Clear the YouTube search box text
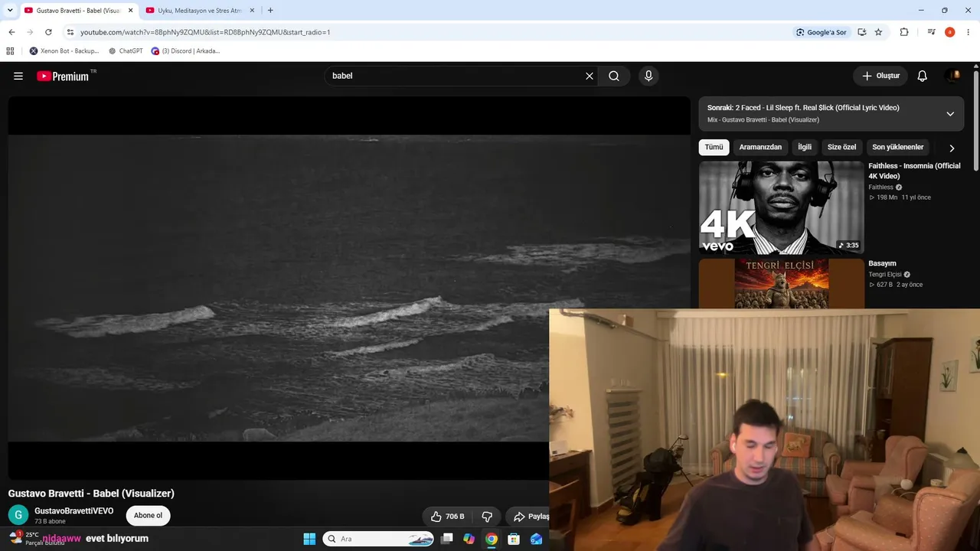The height and width of the screenshot is (551, 980). [x=590, y=76]
